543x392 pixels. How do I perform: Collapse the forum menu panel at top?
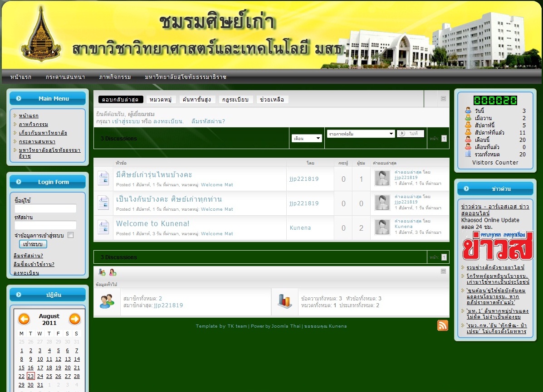coord(443,98)
